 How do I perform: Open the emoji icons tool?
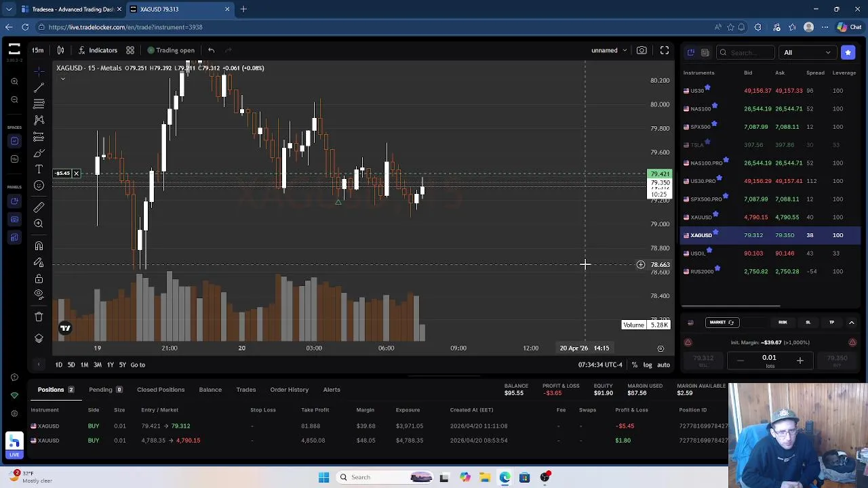point(39,186)
